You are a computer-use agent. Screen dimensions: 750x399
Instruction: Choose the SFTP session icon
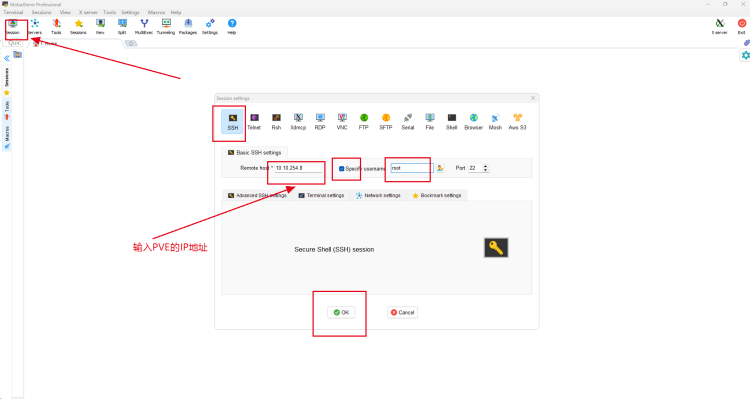click(386, 122)
